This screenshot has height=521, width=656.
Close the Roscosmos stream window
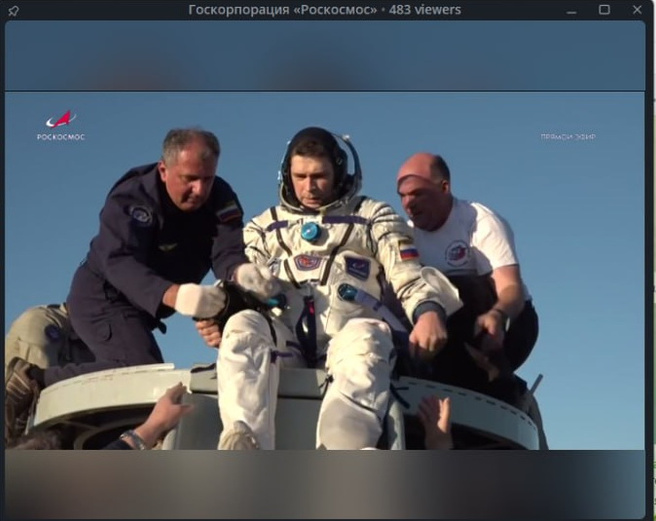click(x=637, y=10)
